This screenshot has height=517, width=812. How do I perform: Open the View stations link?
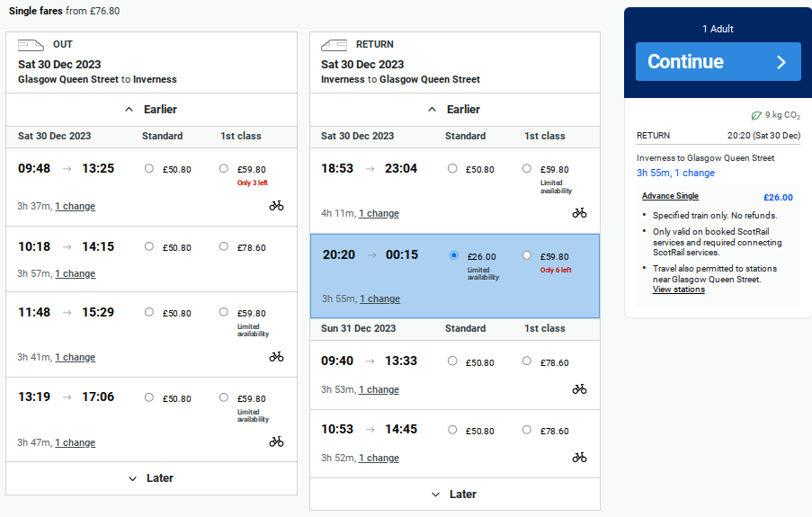pos(678,290)
